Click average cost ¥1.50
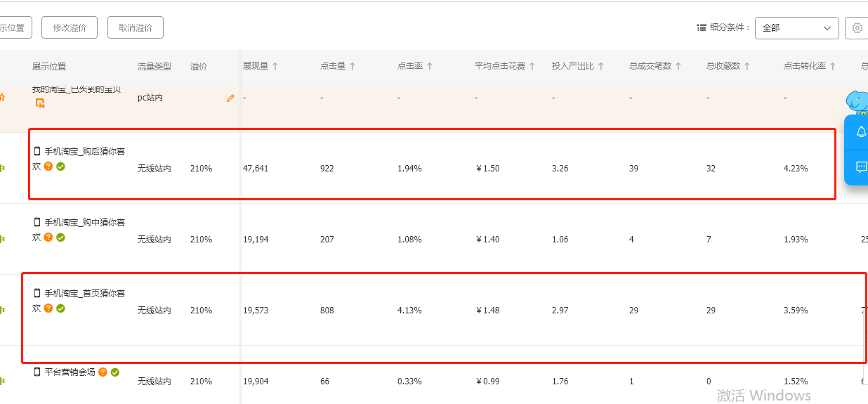The image size is (868, 404). click(x=488, y=169)
